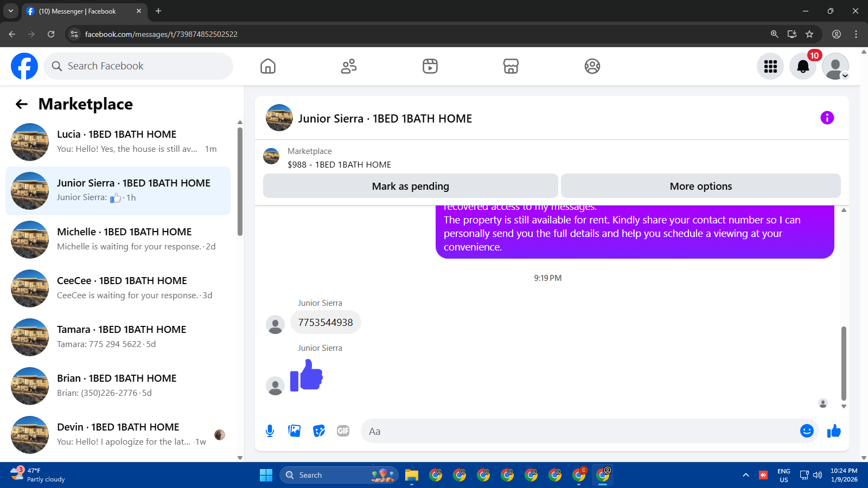The image size is (868, 488).
Task: Open the Friends icon in top navigation
Action: pyautogui.click(x=349, y=66)
